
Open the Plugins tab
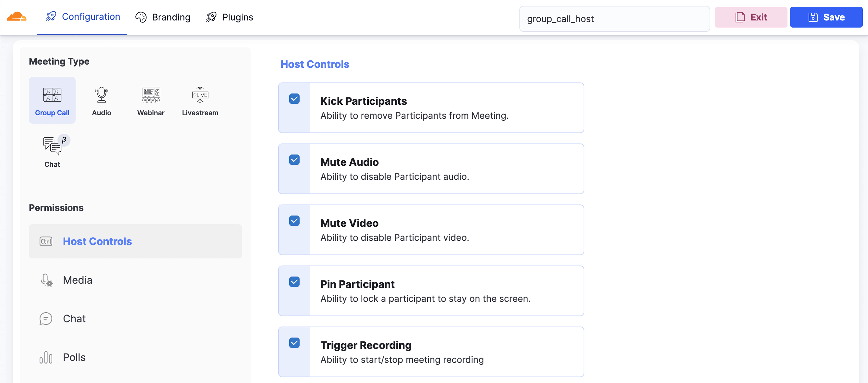coord(229,17)
